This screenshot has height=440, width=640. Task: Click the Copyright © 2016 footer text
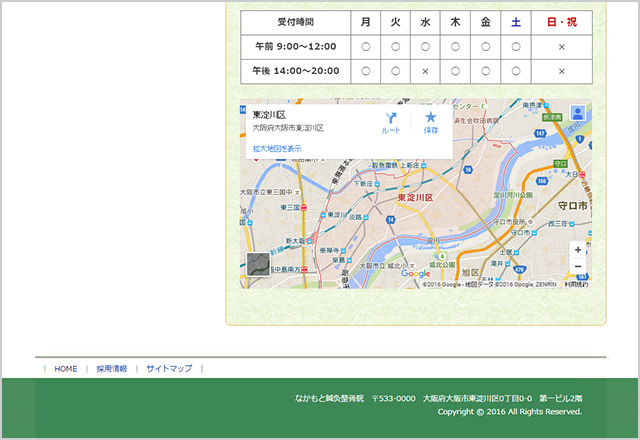pos(510,412)
